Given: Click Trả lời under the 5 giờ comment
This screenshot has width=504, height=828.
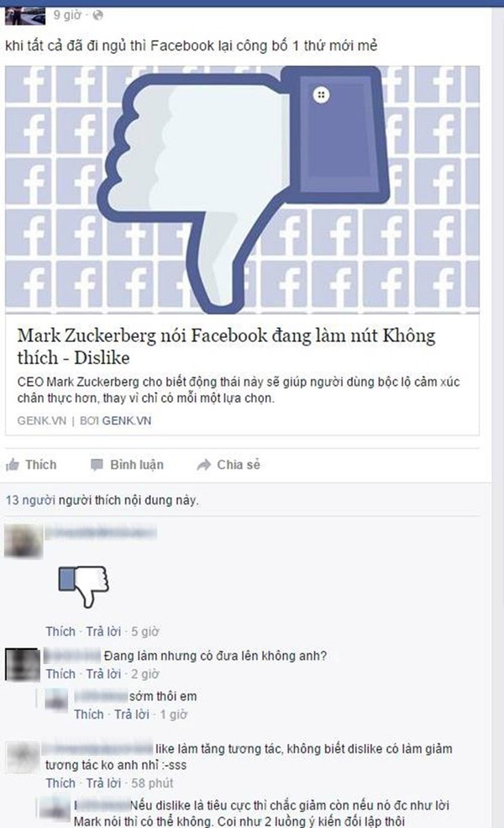Looking at the screenshot, I should [x=103, y=631].
